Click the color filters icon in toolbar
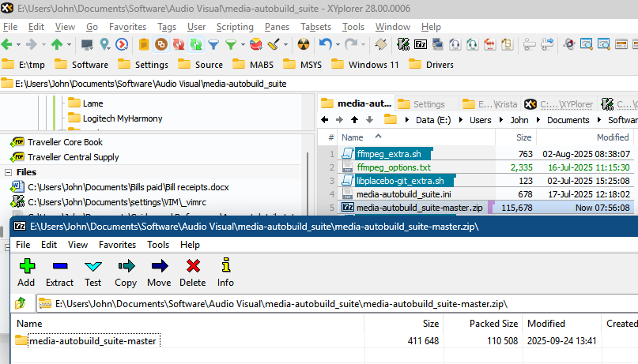Screen dimensions: 638x364 [x=256, y=44]
